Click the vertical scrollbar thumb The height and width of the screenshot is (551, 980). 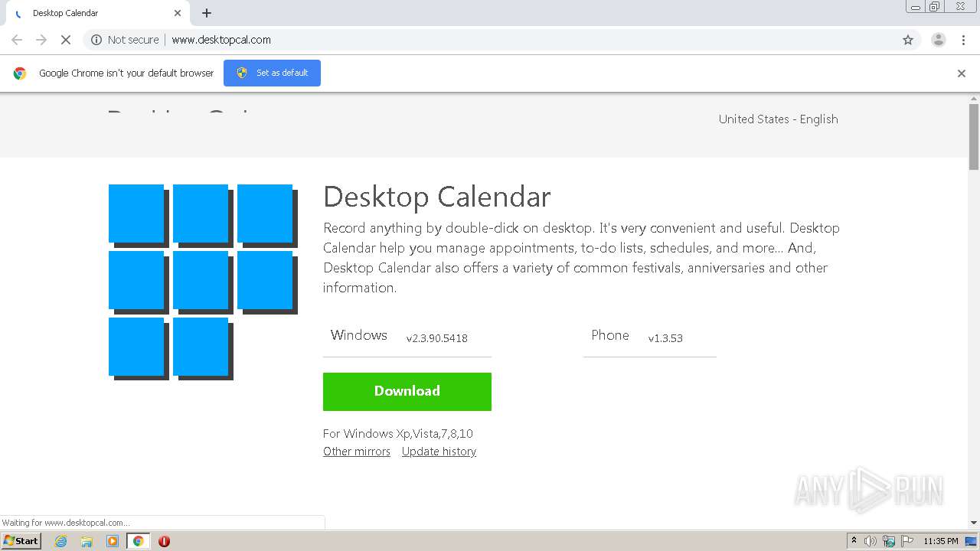coord(974,137)
